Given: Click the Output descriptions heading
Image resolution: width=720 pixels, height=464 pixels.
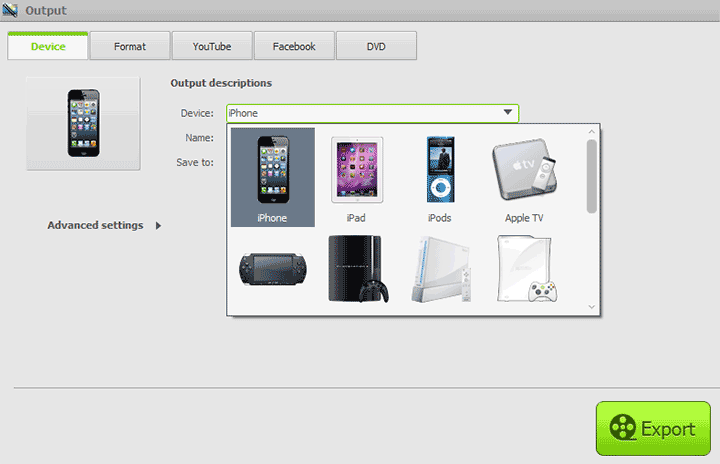Looking at the screenshot, I should (x=221, y=83).
